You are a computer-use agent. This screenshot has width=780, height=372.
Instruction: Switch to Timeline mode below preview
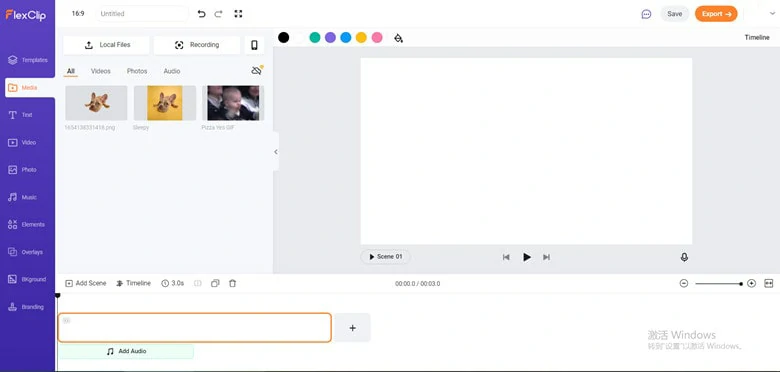point(133,283)
